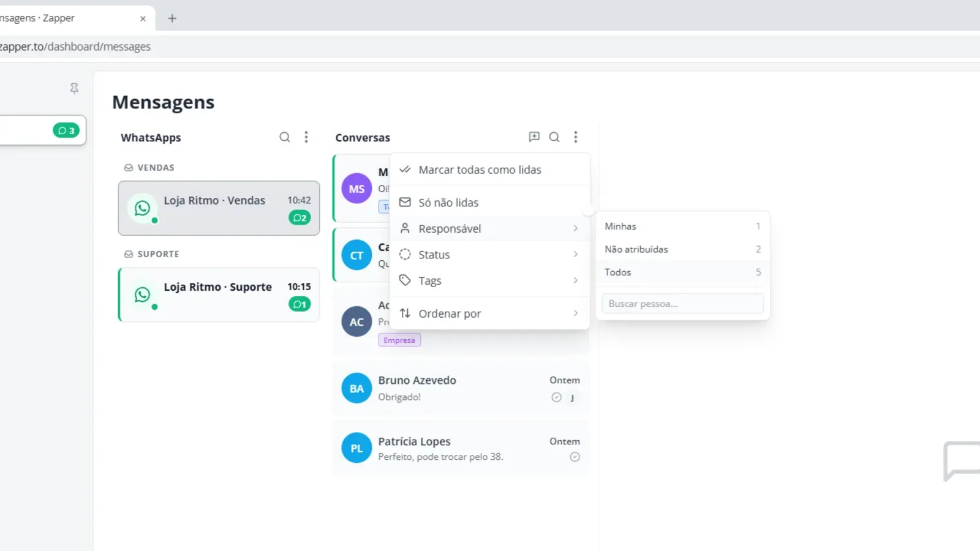Click the status check icon on Patrícia Lopes row
This screenshot has height=551, width=980.
(x=575, y=457)
